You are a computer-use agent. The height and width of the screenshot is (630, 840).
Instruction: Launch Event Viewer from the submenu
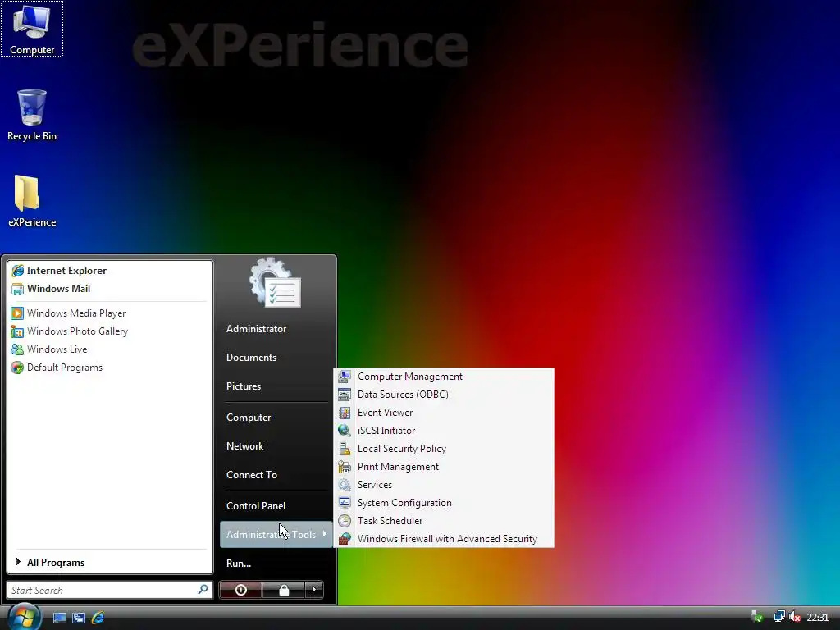tap(444, 413)
